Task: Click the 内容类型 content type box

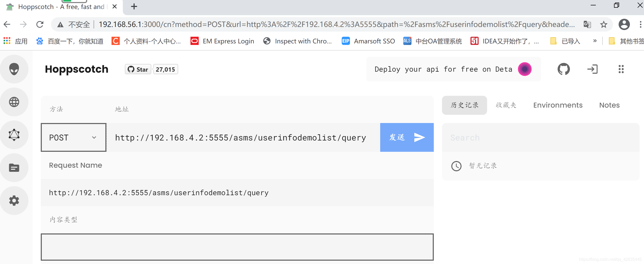Action: (x=237, y=247)
